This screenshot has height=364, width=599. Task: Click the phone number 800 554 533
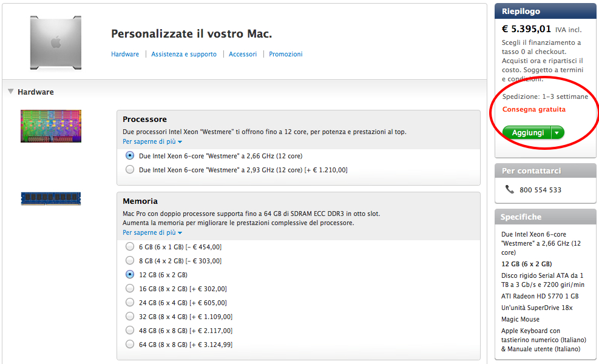click(540, 190)
